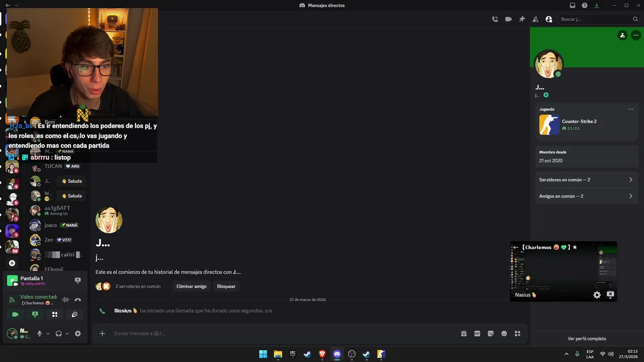Click '2 servidores en común' text

pos(138,286)
